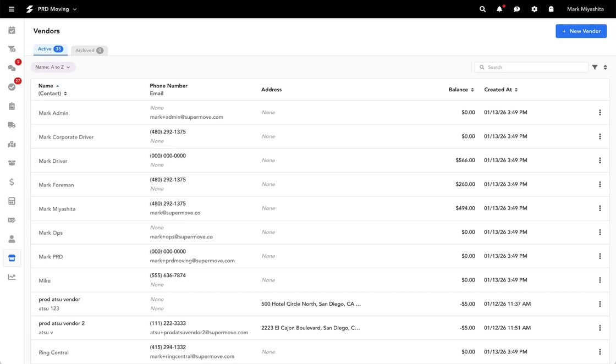The image size is (616, 364).
Task: Open the calendar sidebar icon
Action: click(12, 30)
